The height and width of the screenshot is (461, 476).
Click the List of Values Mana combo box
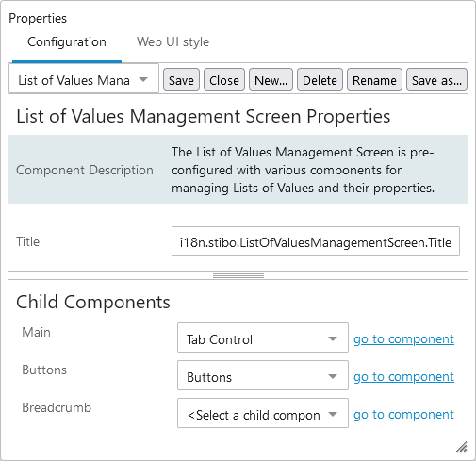click(84, 79)
